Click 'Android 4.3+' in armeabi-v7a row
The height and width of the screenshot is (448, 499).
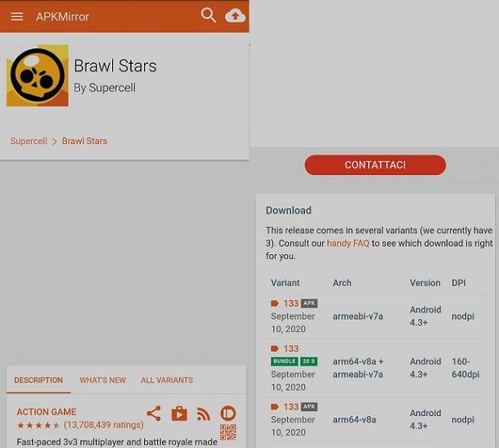point(425,316)
